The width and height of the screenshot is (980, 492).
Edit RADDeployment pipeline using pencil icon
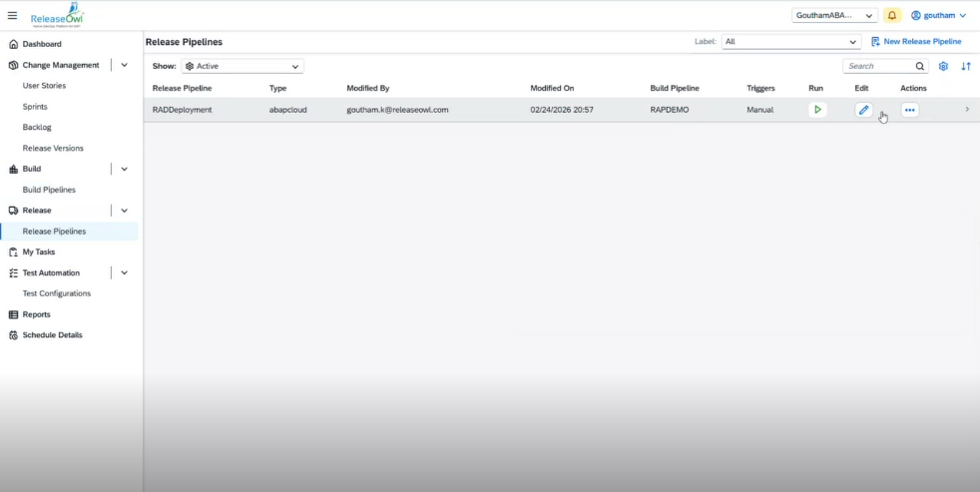pyautogui.click(x=863, y=110)
